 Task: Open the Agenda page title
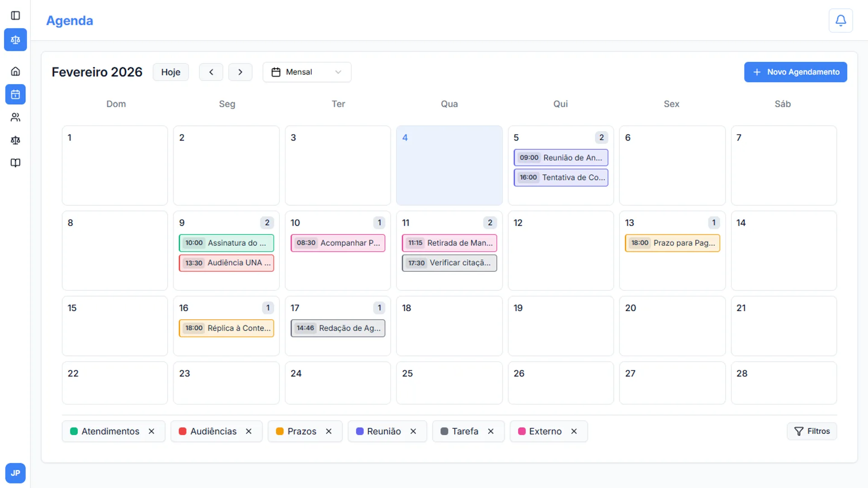69,20
